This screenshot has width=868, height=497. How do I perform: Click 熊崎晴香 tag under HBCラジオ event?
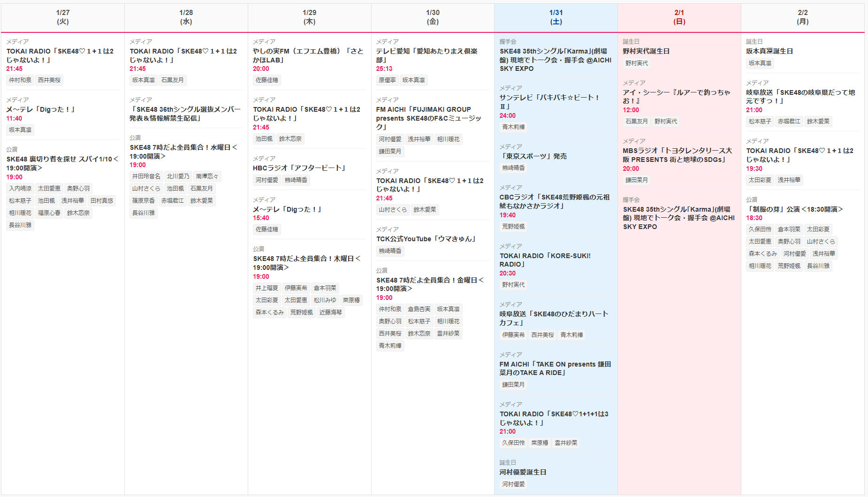coord(296,180)
